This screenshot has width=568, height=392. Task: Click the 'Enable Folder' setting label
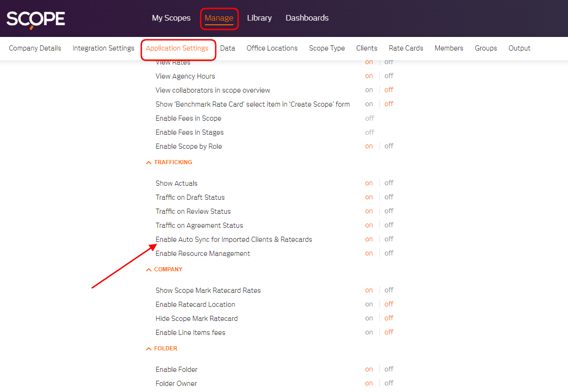(177, 370)
